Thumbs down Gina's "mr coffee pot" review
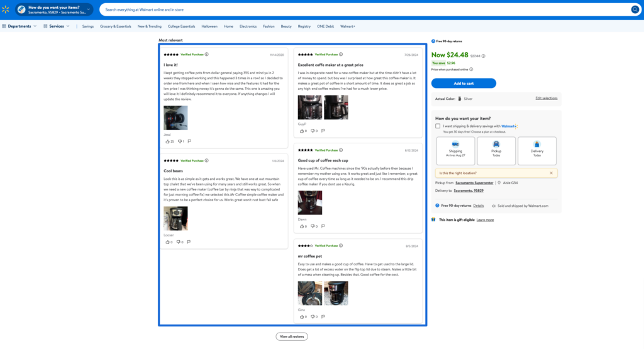 [x=313, y=316]
